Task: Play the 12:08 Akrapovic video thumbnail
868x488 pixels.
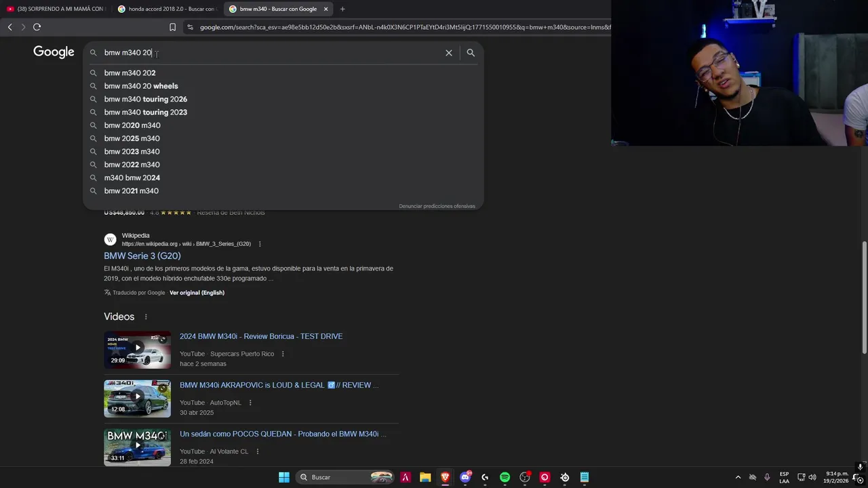Action: 137,399
